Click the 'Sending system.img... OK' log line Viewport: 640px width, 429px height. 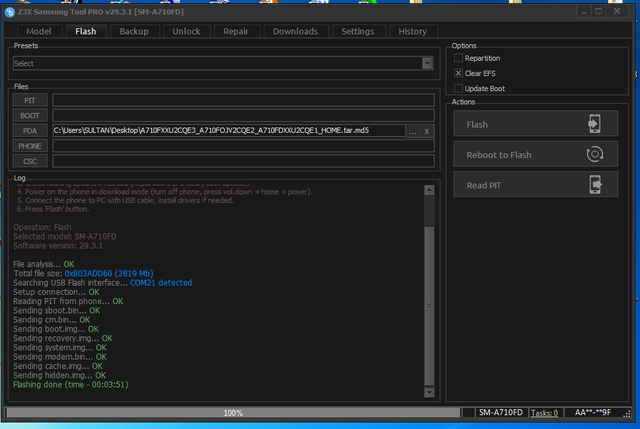60,347
